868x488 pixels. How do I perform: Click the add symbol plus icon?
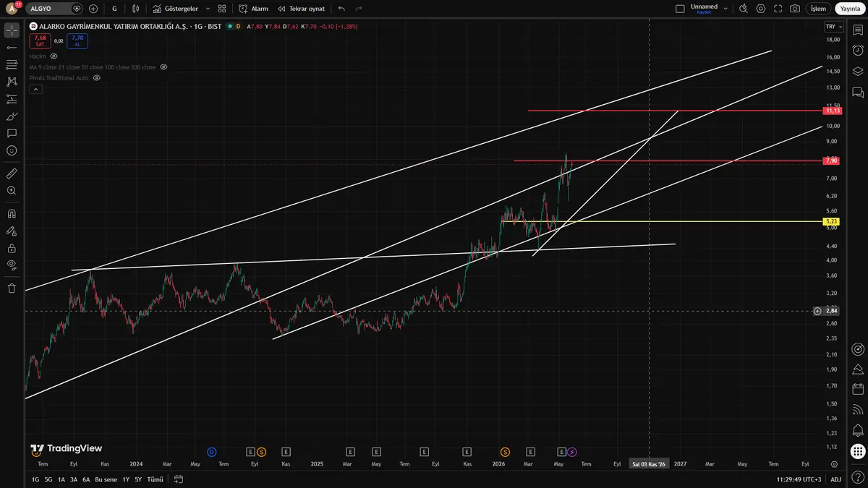click(x=93, y=9)
